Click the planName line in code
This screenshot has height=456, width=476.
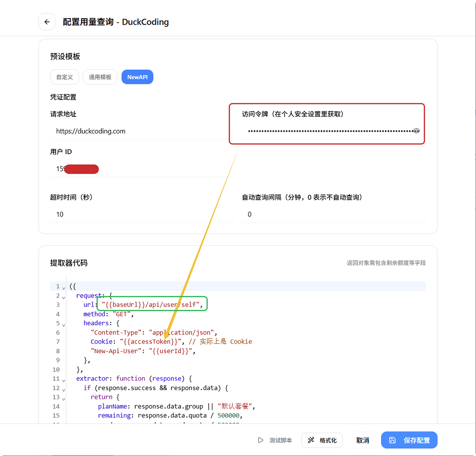[x=176, y=406]
